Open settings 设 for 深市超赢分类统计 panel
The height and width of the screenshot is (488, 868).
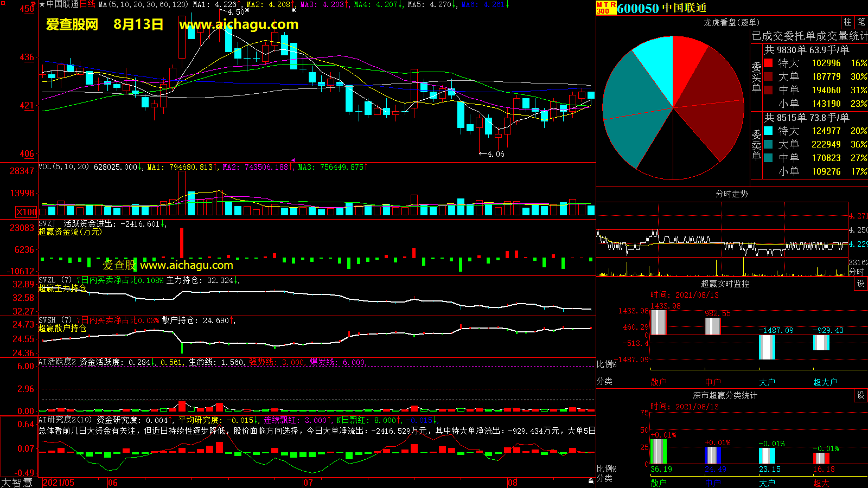click(860, 395)
